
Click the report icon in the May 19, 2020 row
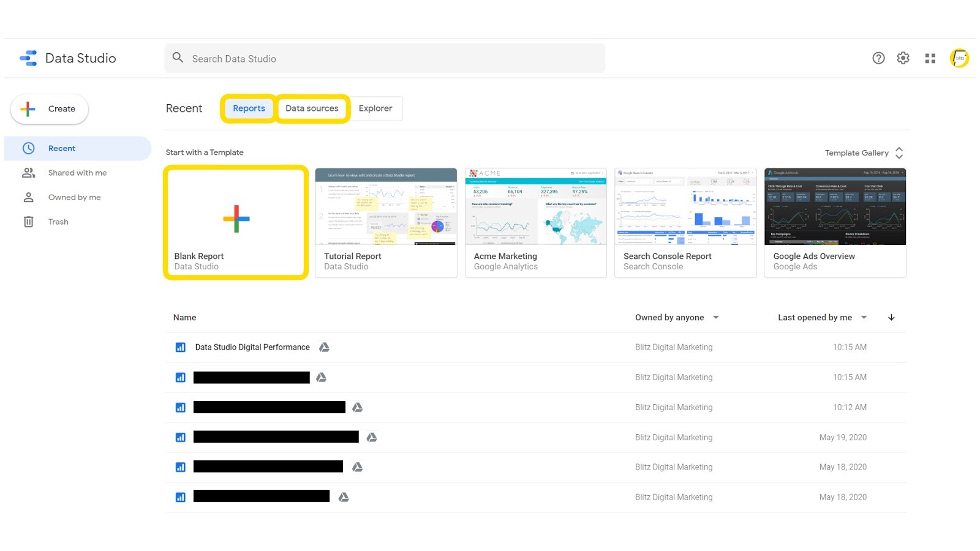point(180,437)
